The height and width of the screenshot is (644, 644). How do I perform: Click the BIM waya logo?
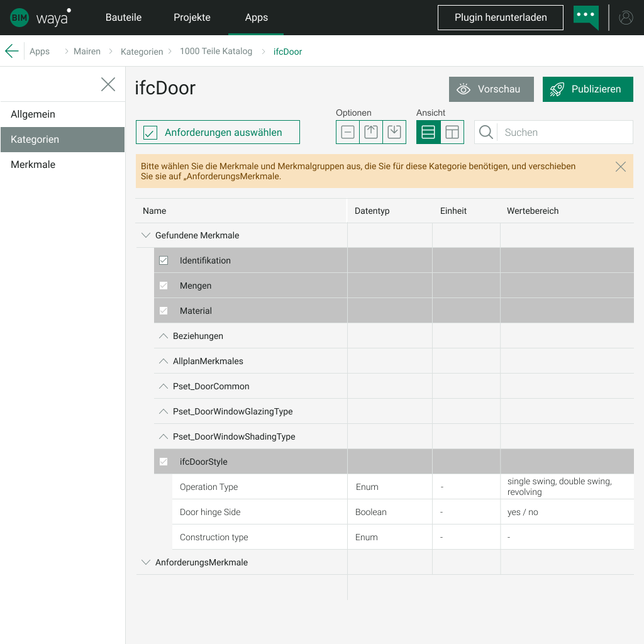(40, 18)
